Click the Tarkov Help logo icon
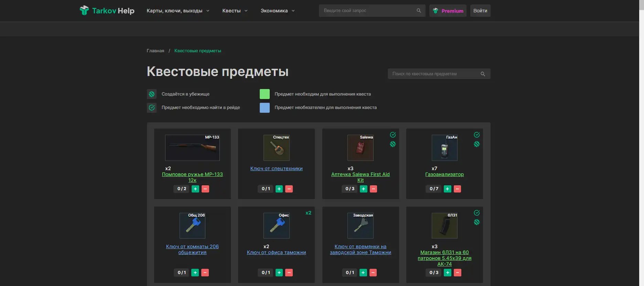 click(x=84, y=10)
